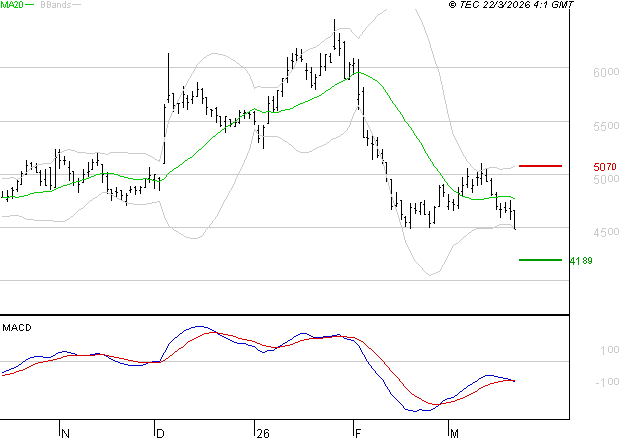
Task: Click the D month axis label
Action: (x=160, y=434)
